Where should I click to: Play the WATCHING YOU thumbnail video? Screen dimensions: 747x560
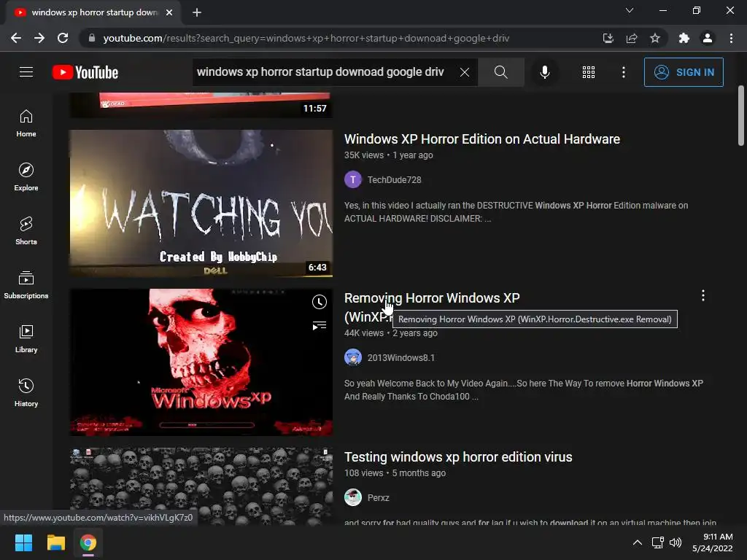tap(201, 203)
